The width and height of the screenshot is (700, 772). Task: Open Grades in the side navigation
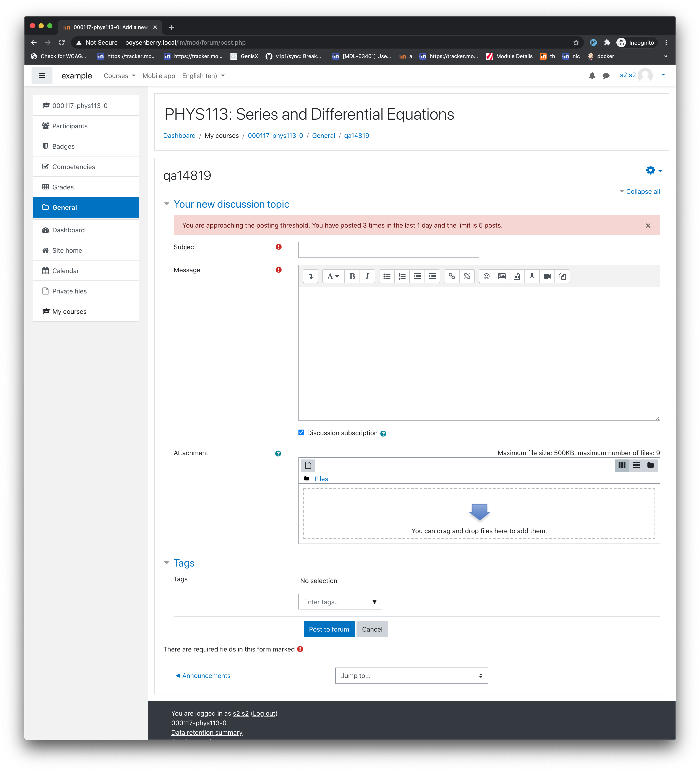coord(86,187)
